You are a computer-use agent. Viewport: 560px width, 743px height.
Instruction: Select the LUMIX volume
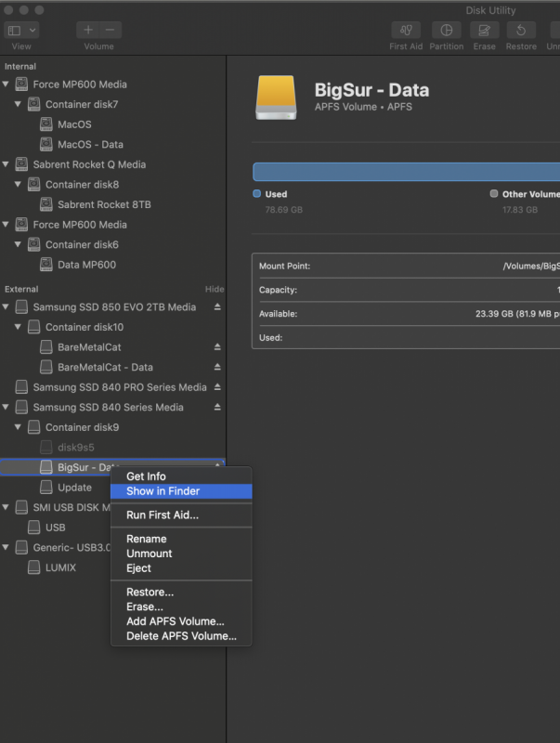coord(60,567)
